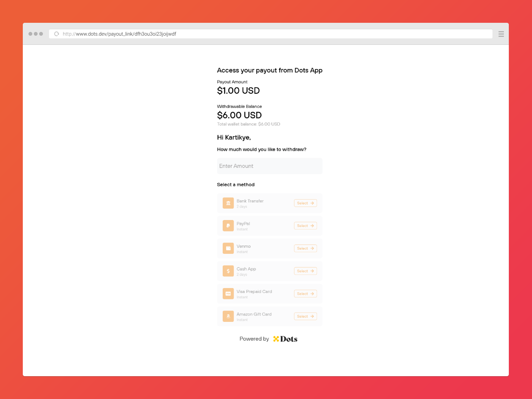This screenshot has width=532, height=399.
Task: Pick Select for Visa Prepaid Card
Action: [x=305, y=294]
